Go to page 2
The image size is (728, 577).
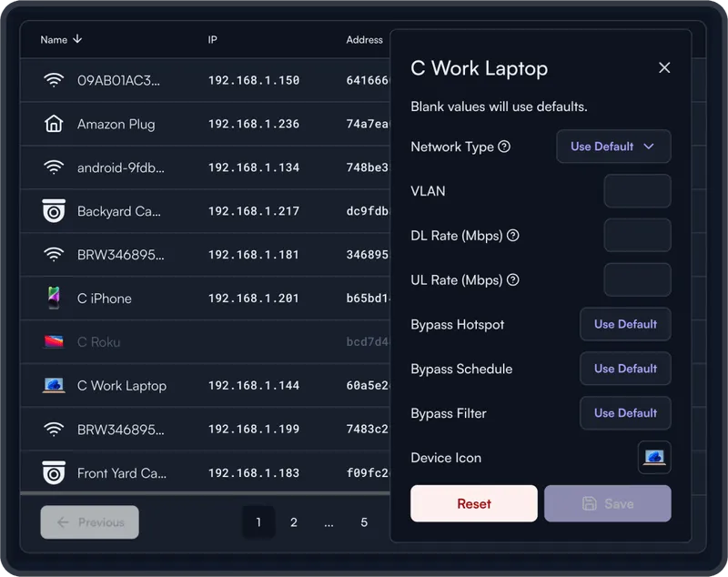[294, 522]
